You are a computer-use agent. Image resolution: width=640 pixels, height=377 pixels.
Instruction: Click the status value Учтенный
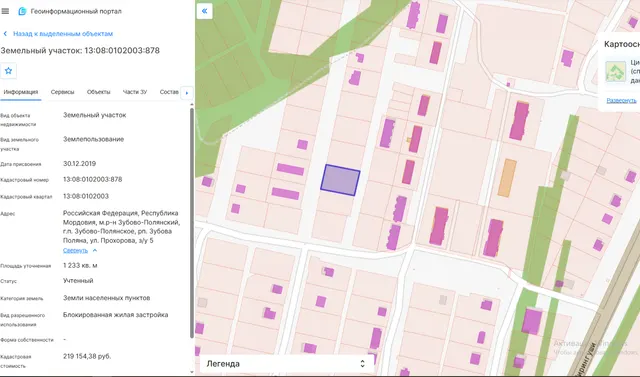tap(78, 281)
